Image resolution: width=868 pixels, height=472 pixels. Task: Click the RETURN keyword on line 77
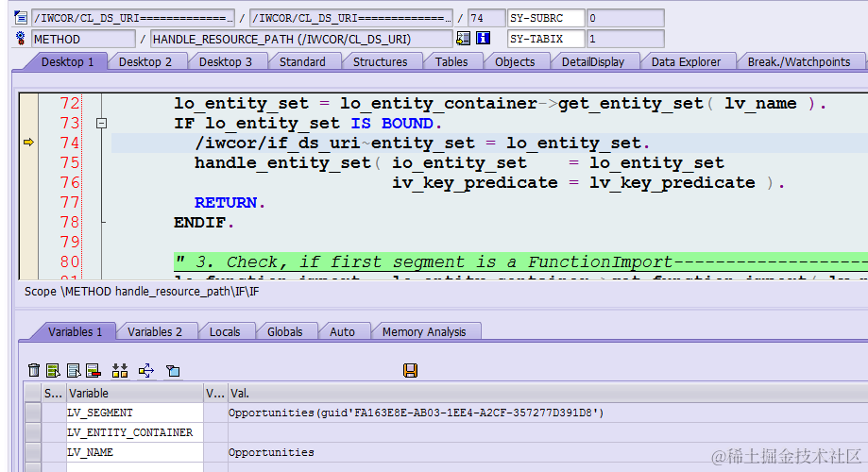pos(226,203)
